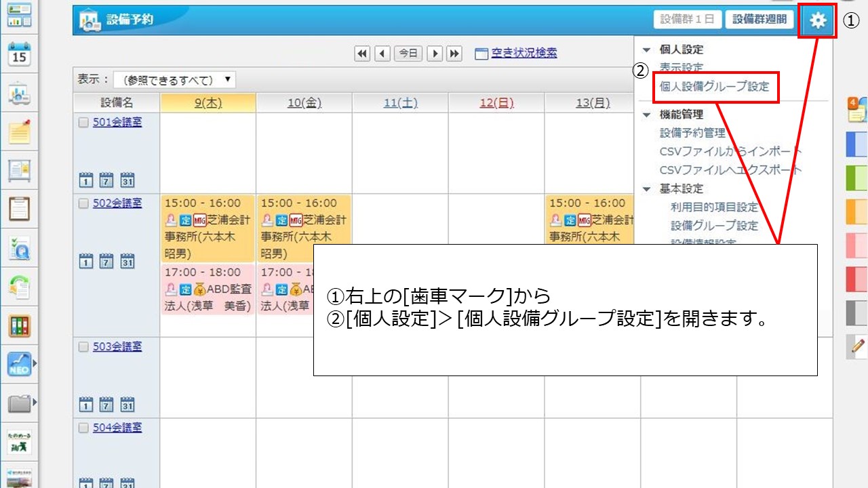Tick the 502会議室 checkbox
The height and width of the screenshot is (488, 868).
click(83, 203)
